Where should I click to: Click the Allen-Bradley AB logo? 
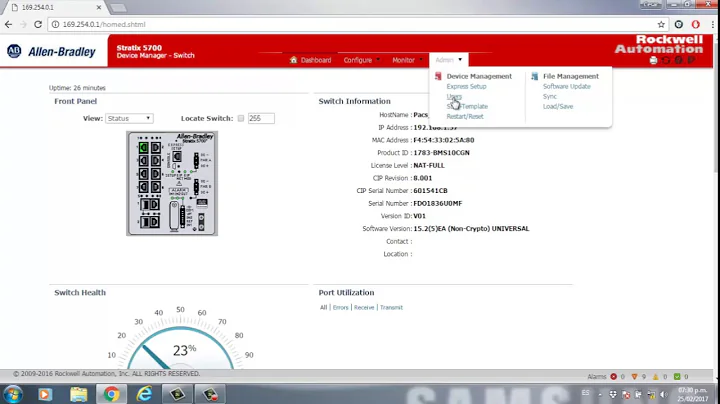coord(14,51)
